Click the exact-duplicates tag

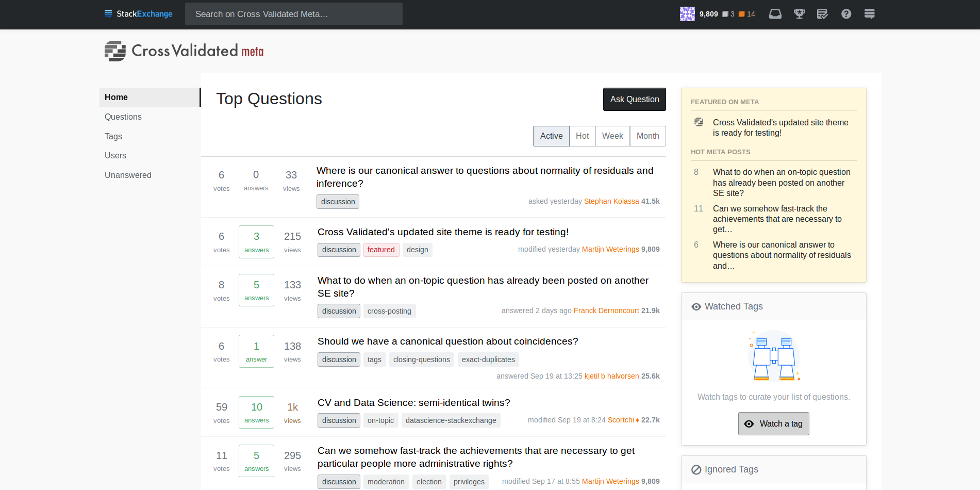click(488, 360)
